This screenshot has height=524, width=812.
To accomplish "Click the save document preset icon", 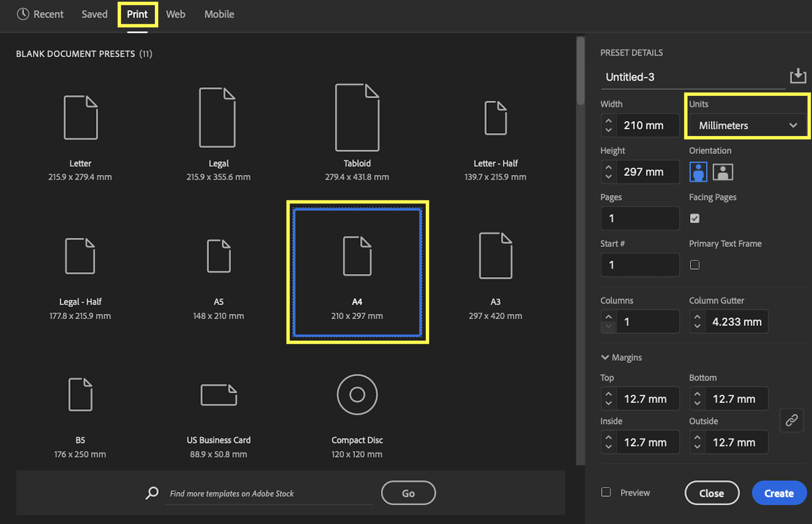I will click(x=797, y=76).
